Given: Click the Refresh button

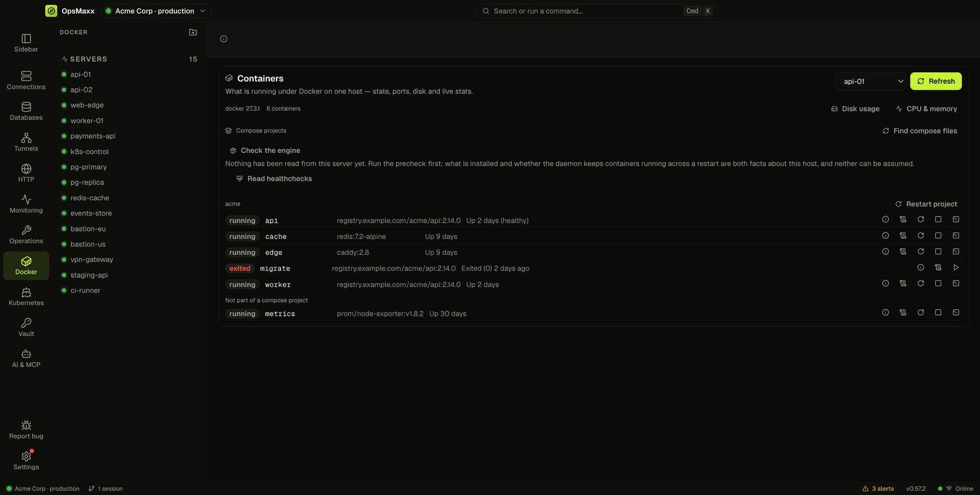Looking at the screenshot, I should tap(936, 81).
